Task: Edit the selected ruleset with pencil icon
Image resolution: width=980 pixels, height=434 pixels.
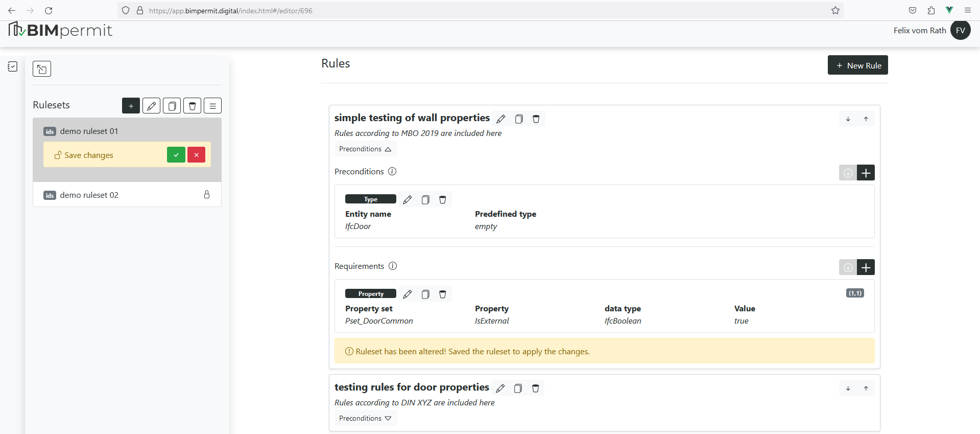Action: [151, 106]
